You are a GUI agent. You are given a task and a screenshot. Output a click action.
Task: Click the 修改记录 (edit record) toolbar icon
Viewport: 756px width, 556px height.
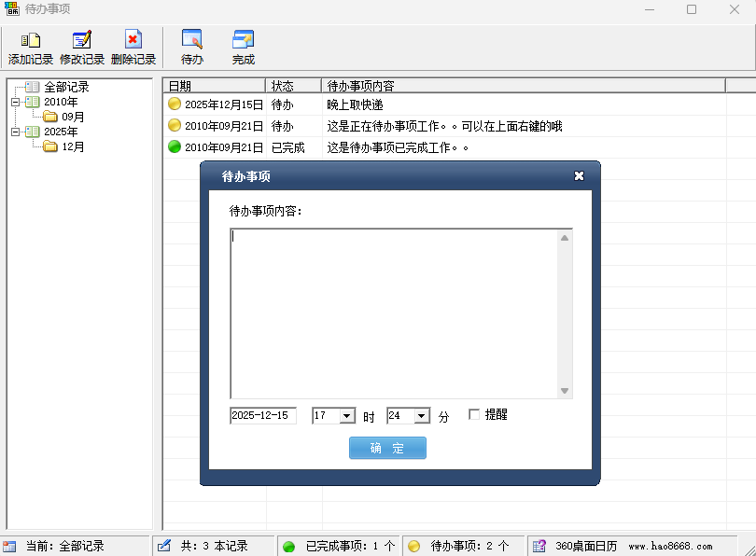tap(82, 40)
